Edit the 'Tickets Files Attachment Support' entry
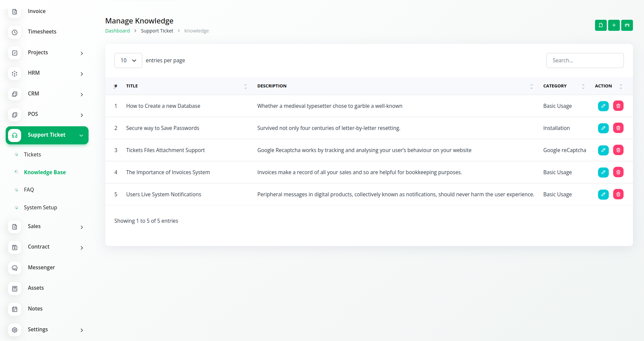Screen dimensions: 644x341 point(603,150)
